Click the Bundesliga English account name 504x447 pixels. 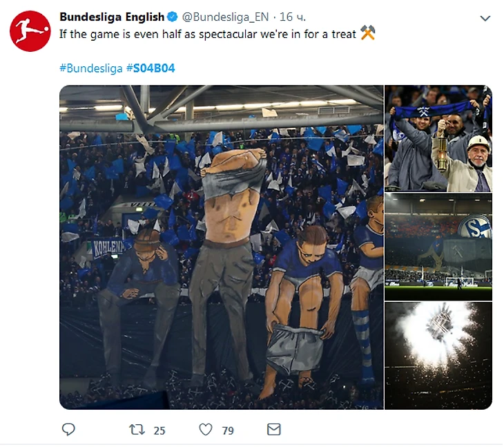coord(112,17)
